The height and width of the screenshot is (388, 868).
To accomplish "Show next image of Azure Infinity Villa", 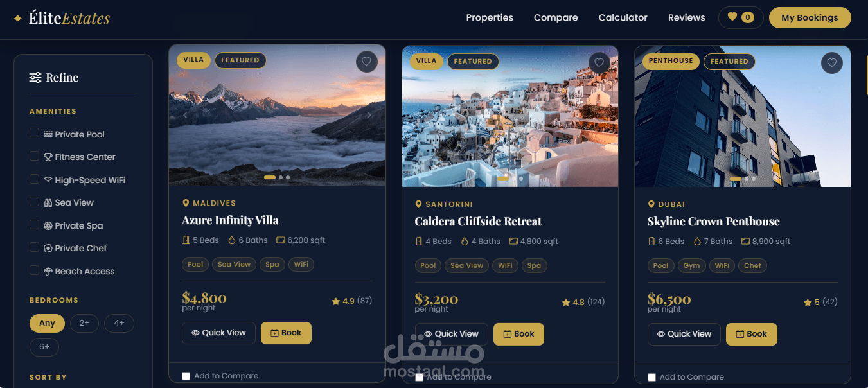I will (369, 116).
